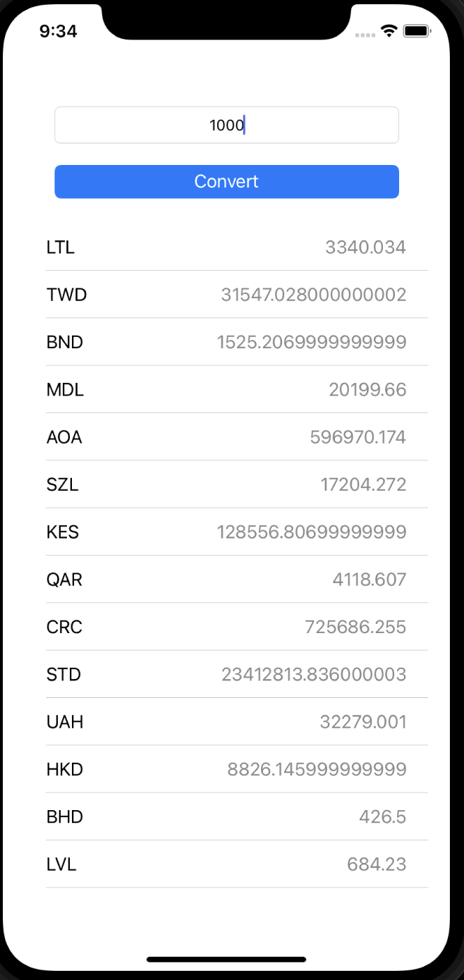The image size is (464, 980).
Task: Tap the amount input field showing 1000
Action: [226, 125]
